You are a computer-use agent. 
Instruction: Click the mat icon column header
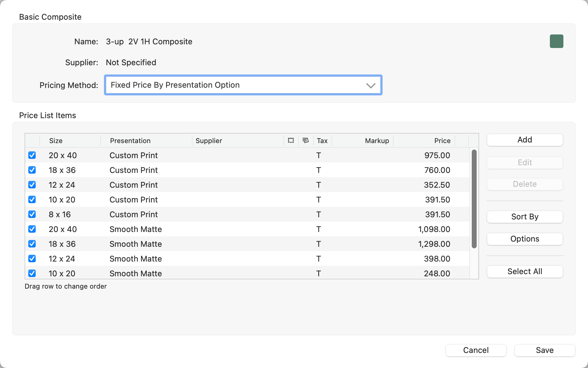pos(305,141)
